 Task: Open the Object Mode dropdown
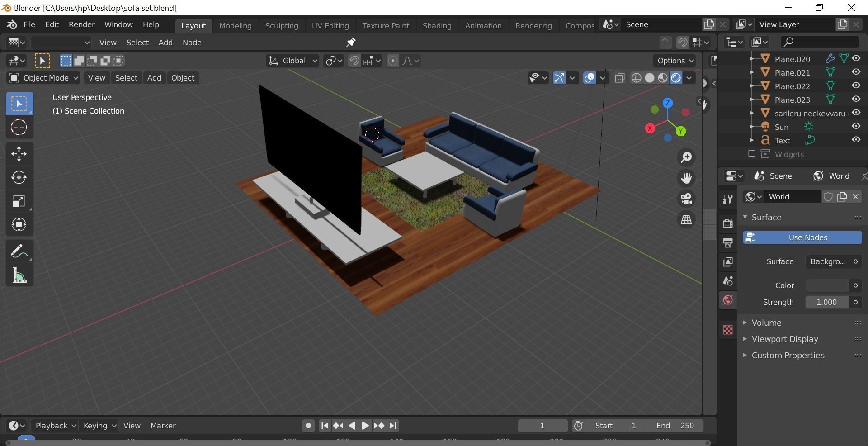pos(43,78)
